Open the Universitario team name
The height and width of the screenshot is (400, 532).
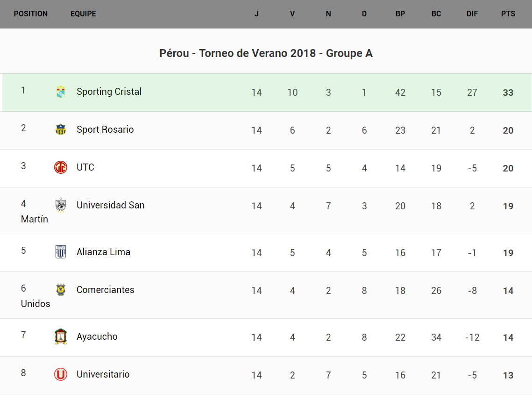tap(103, 374)
